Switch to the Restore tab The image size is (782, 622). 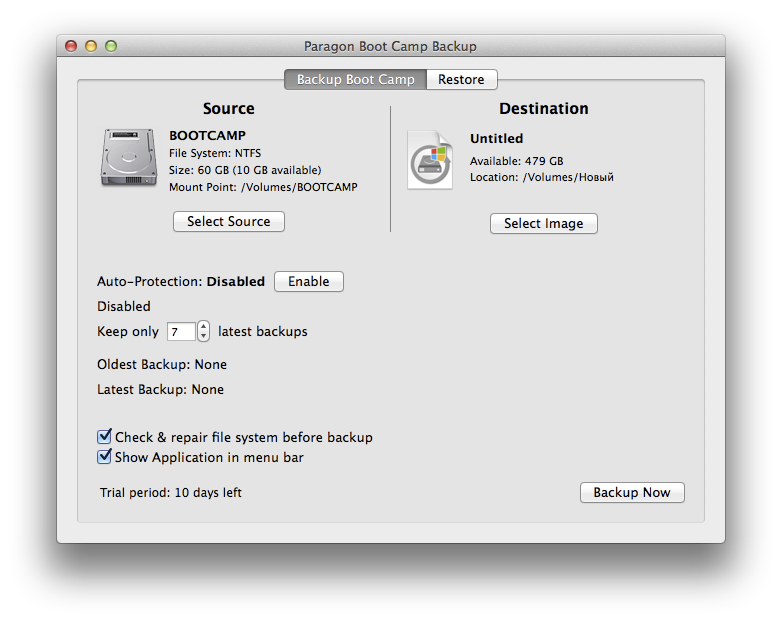[x=461, y=80]
